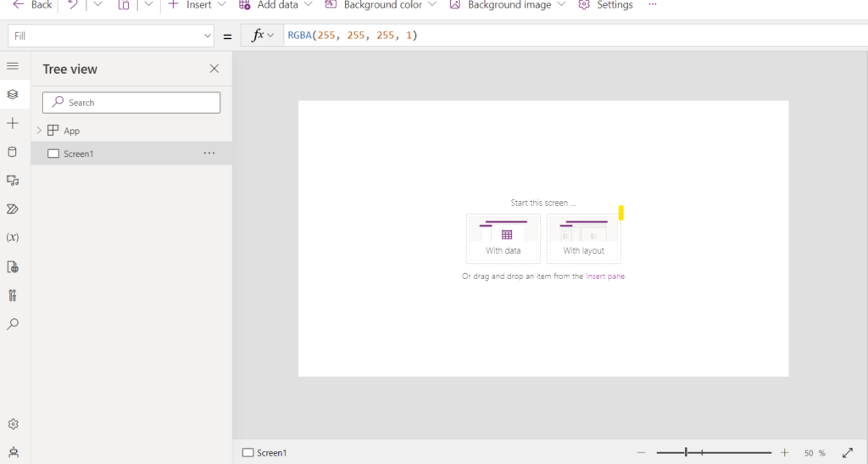
Task: Go back using the Back arrow
Action: 32,5
